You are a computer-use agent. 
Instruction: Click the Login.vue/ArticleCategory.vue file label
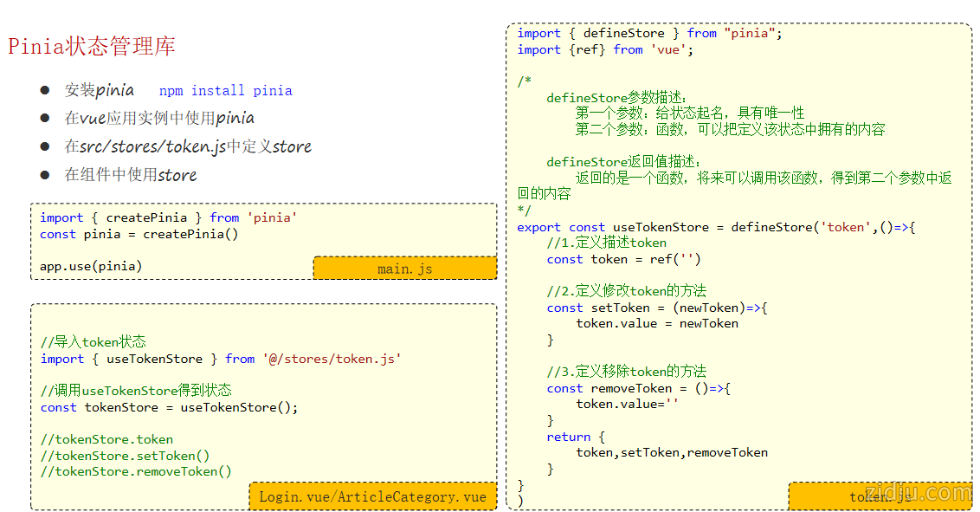pyautogui.click(x=372, y=496)
